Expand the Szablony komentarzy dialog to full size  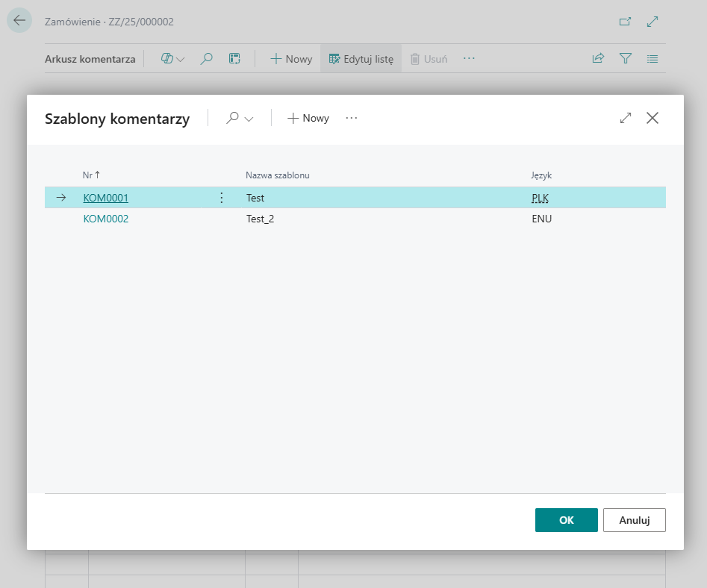tap(626, 118)
